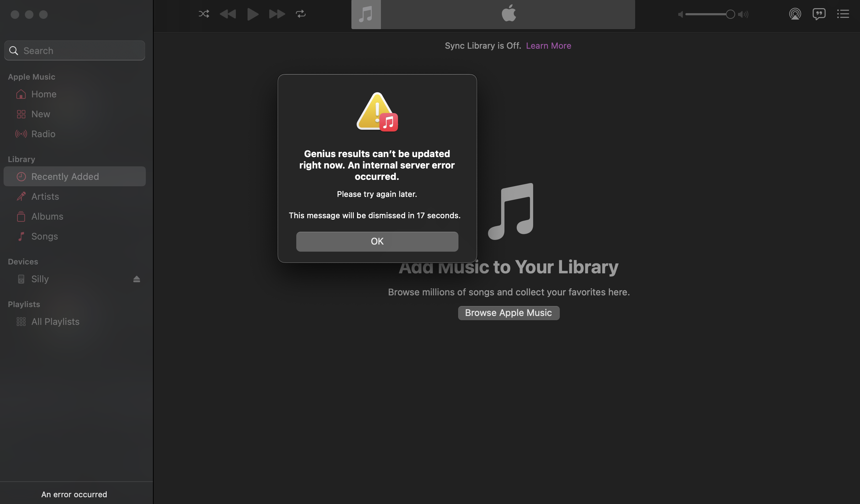Open the Radio section

43,134
